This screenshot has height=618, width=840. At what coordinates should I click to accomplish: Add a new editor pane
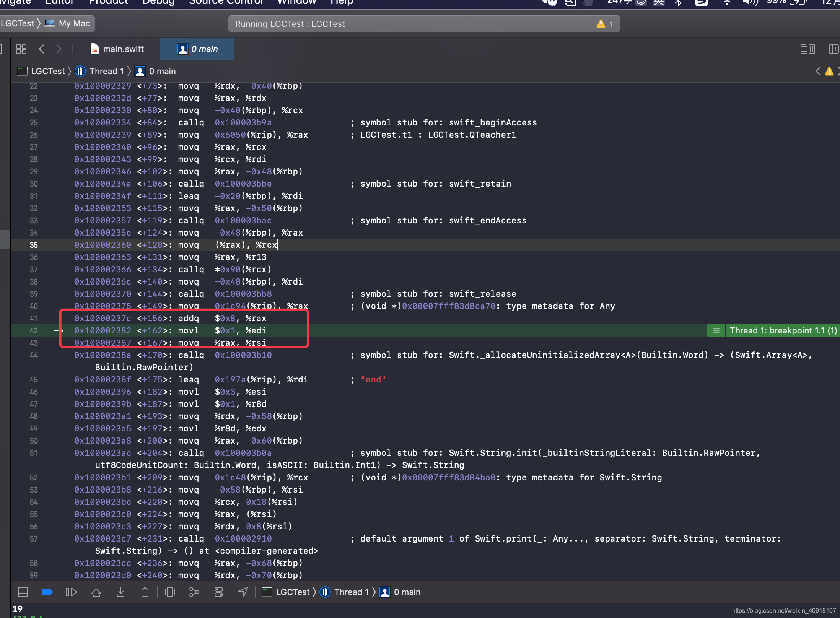click(x=833, y=49)
